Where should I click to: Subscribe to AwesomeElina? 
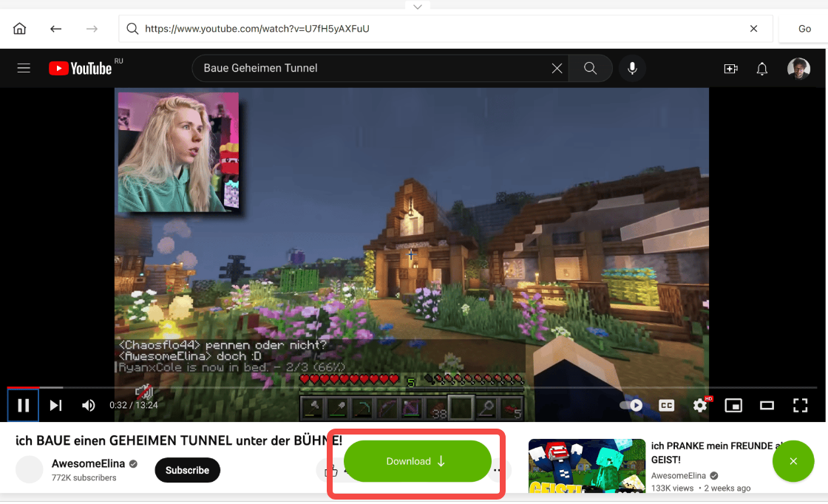[188, 470]
